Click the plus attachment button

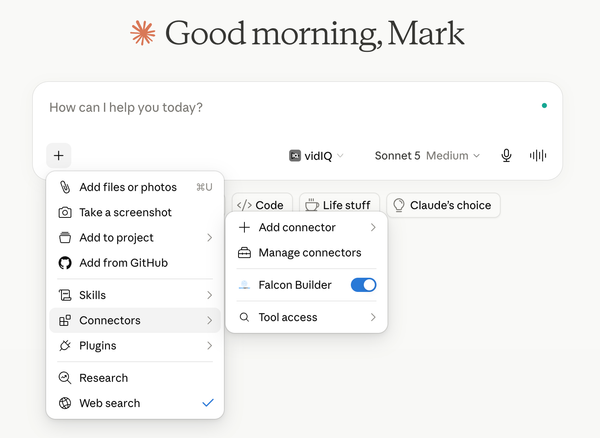(x=59, y=156)
